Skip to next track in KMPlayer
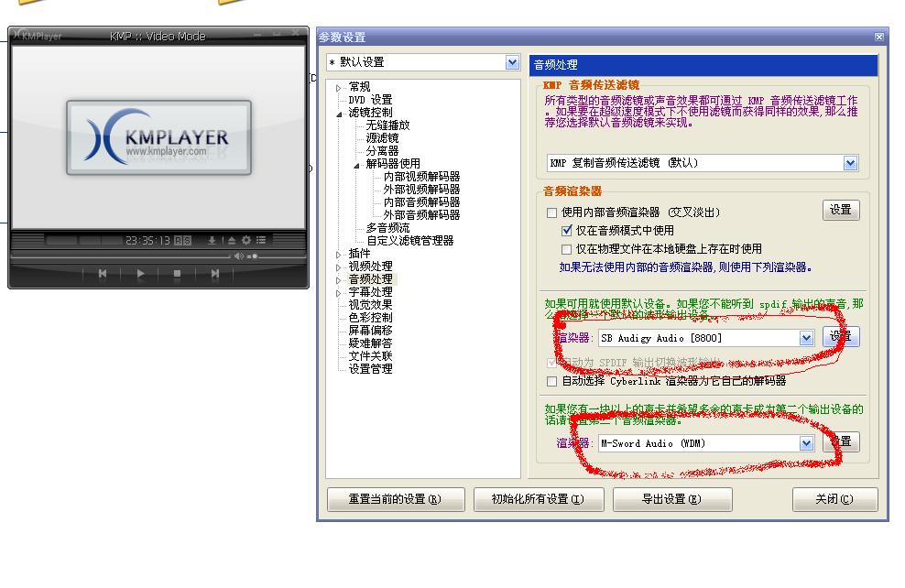The width and height of the screenshot is (905, 588). click(214, 273)
